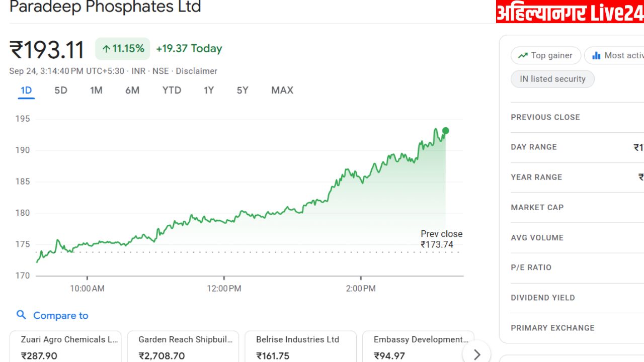This screenshot has width=644, height=362.
Task: Switch to the 1M chart range
Action: [x=96, y=90]
